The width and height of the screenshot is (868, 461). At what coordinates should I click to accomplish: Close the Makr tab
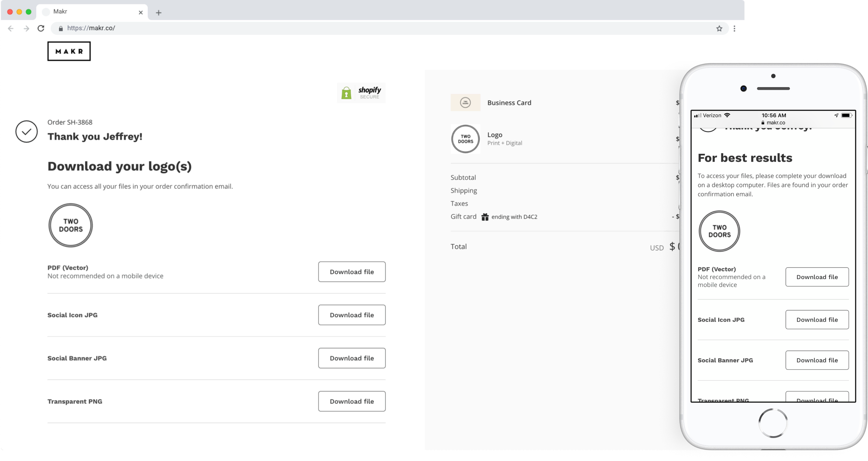click(x=141, y=12)
